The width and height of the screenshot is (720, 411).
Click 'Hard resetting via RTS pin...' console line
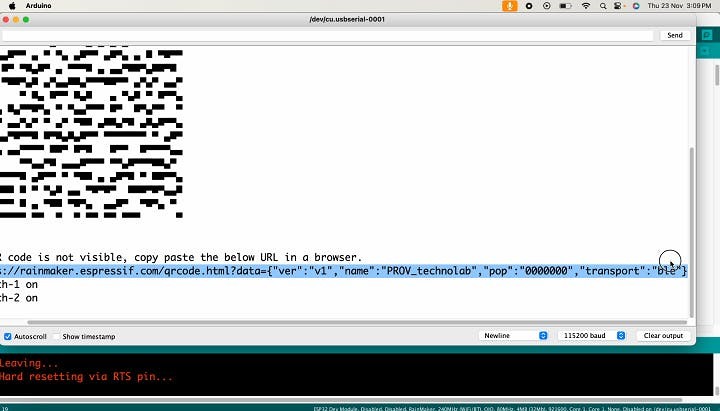(86, 377)
